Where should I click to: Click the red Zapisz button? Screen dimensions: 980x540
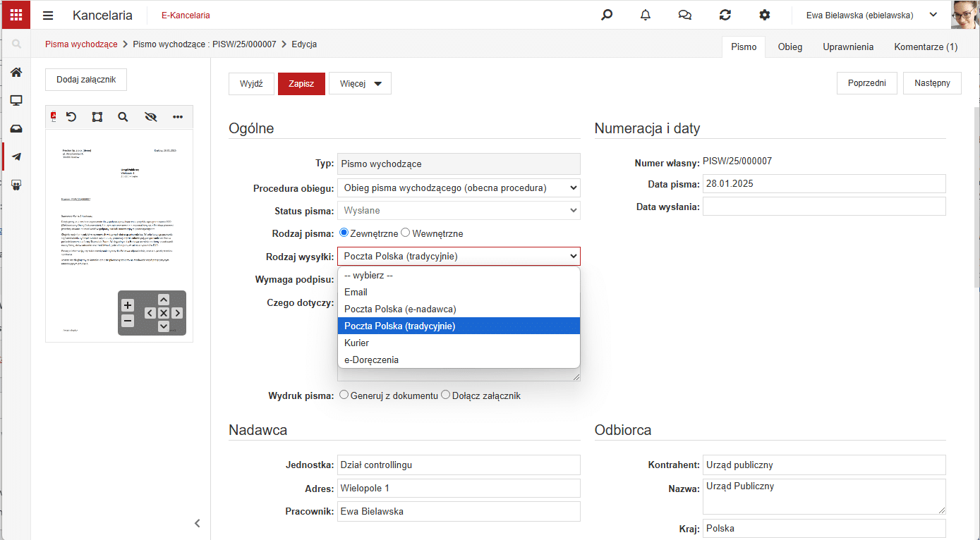[x=301, y=83]
